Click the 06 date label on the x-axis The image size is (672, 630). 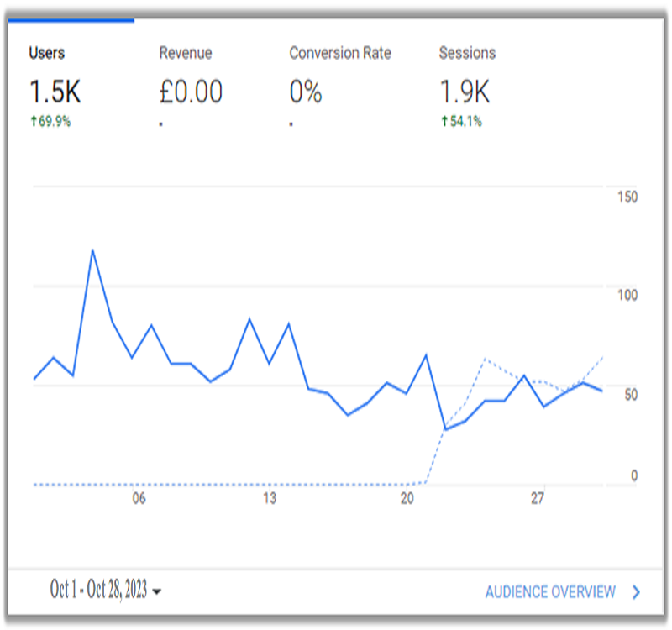[139, 499]
